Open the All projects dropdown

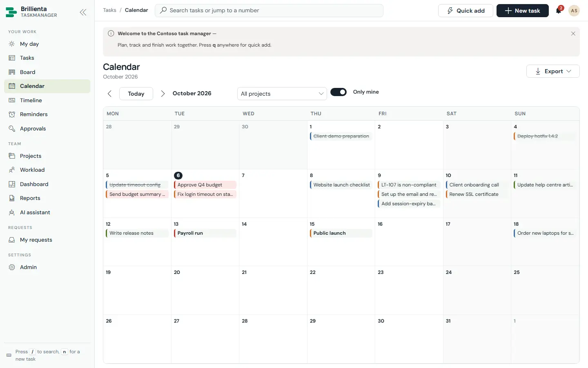[x=282, y=94]
